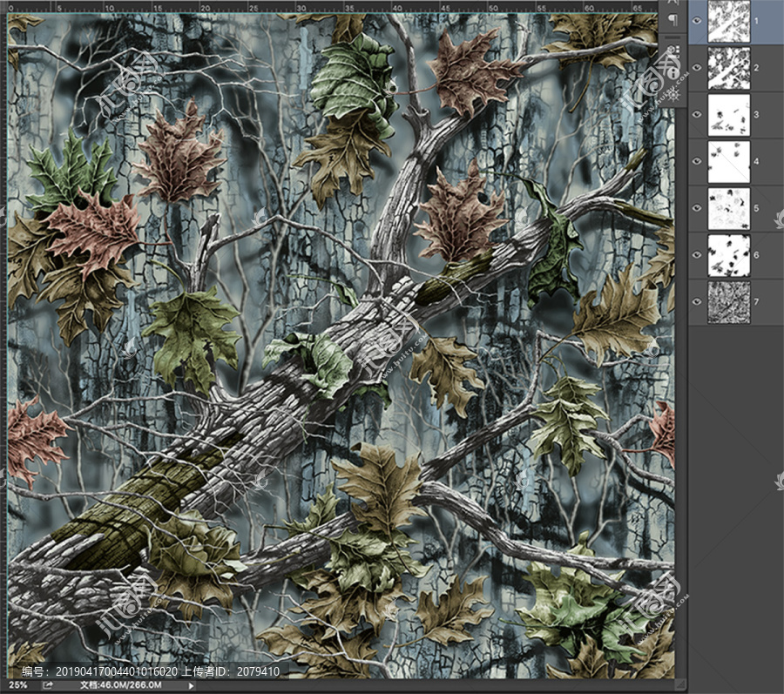Open the Navigator wheel panel icon
This screenshot has width=784, height=694.
(x=673, y=95)
